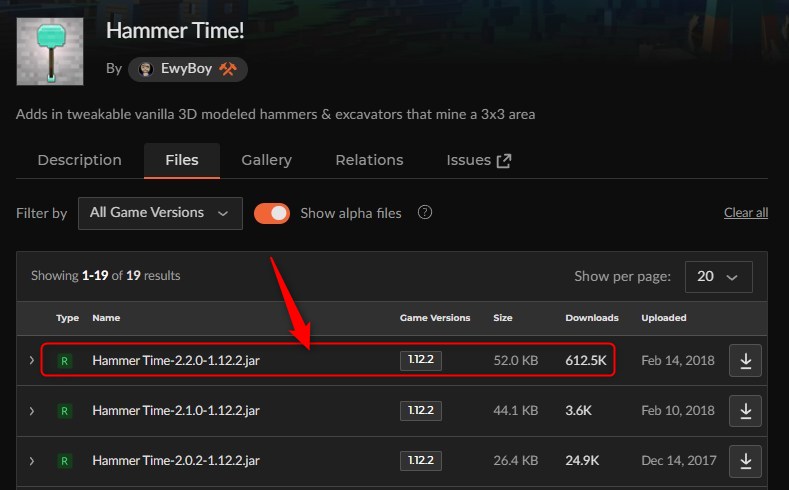789x490 pixels.
Task: Expand the Hammer Time-2.0.2 row chevron
Action: pyautogui.click(x=31, y=461)
